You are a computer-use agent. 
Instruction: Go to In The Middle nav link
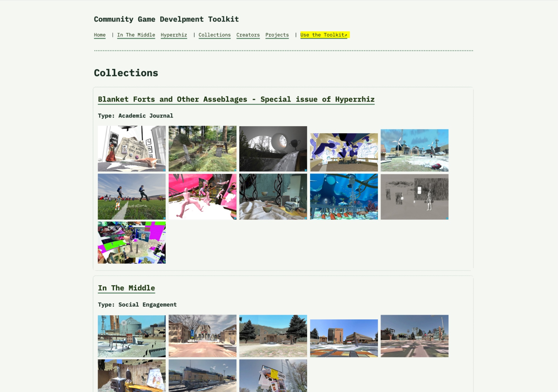(x=136, y=35)
